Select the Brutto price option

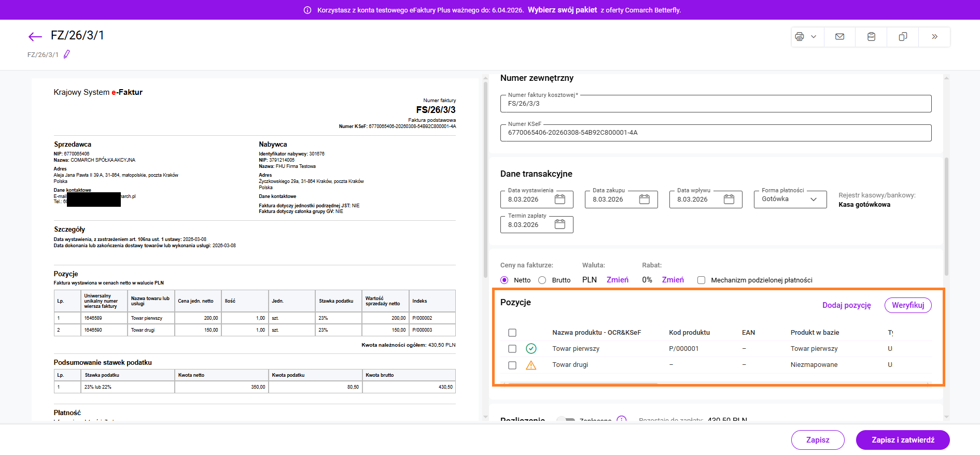pyautogui.click(x=542, y=280)
